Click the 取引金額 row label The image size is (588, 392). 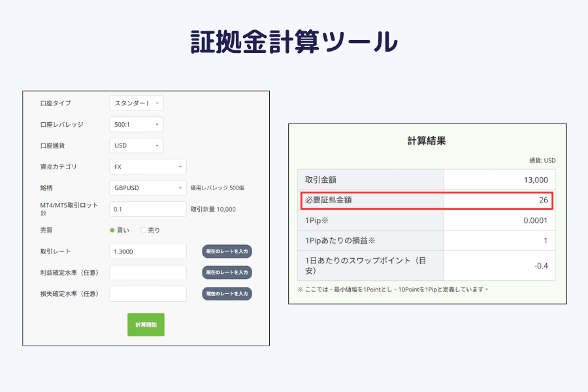[321, 180]
